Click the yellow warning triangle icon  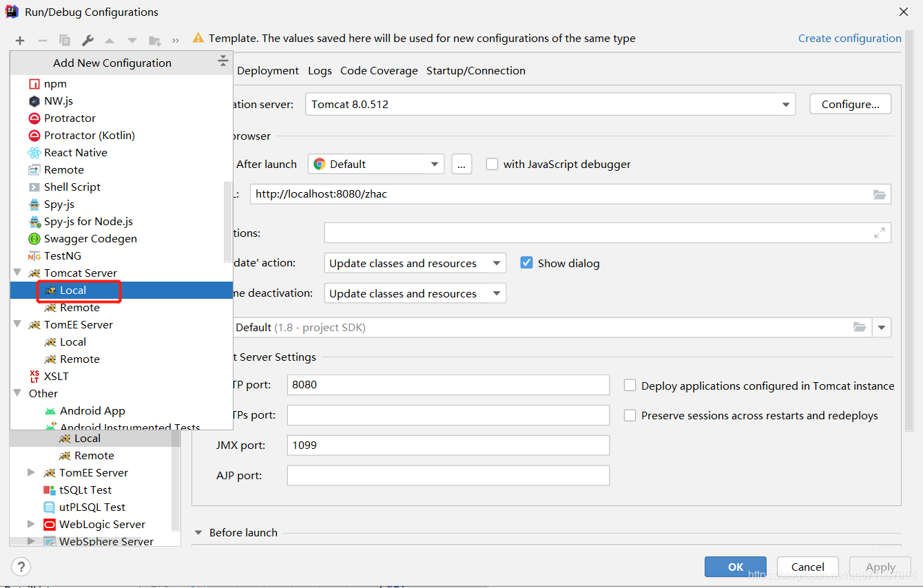pos(198,38)
